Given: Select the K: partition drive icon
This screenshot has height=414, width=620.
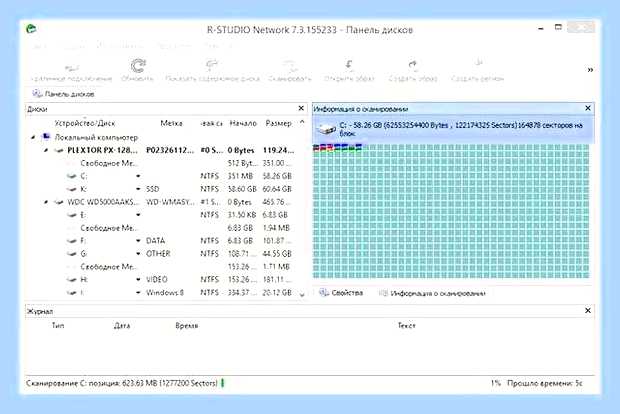Looking at the screenshot, I should (x=72, y=189).
